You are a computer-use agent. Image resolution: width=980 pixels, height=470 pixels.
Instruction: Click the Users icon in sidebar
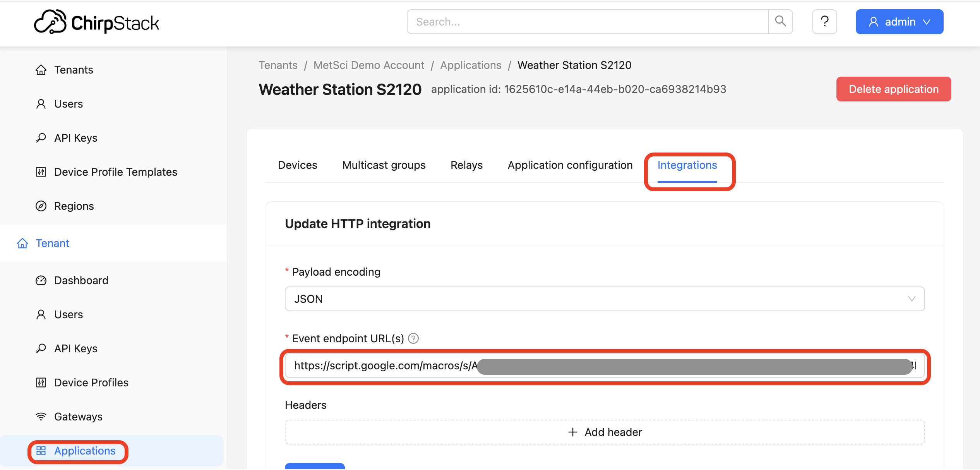pos(41,103)
